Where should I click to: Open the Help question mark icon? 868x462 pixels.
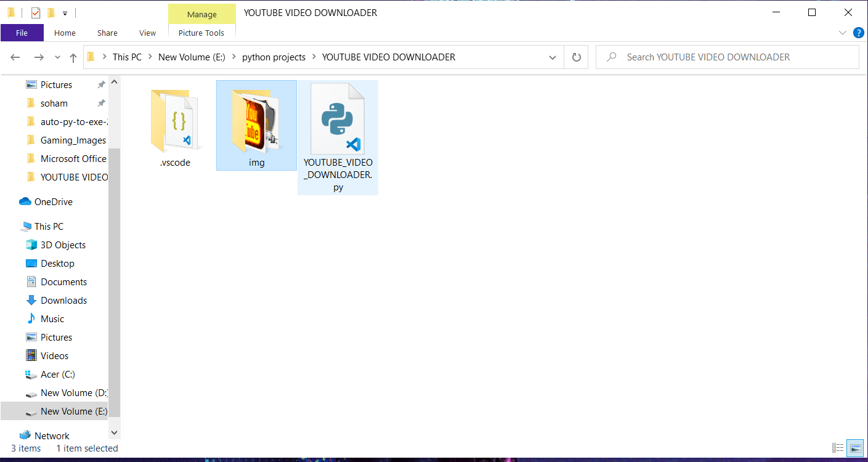pyautogui.click(x=859, y=33)
